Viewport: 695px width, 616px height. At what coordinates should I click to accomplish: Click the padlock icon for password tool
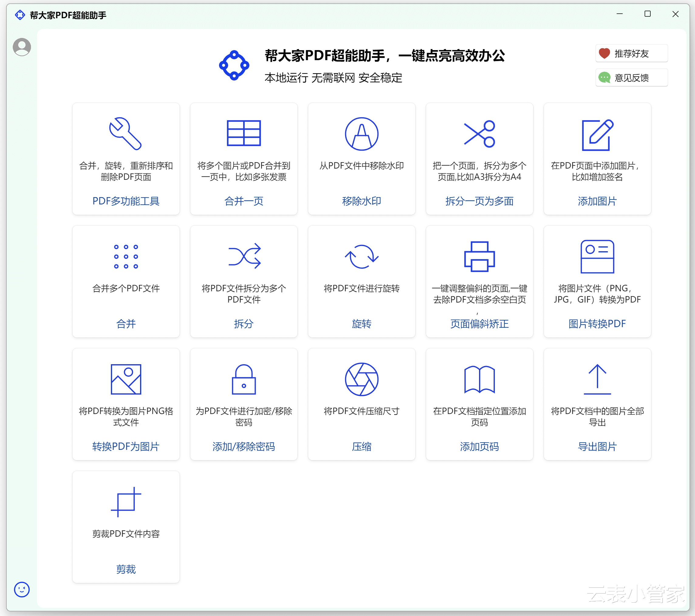(x=243, y=379)
